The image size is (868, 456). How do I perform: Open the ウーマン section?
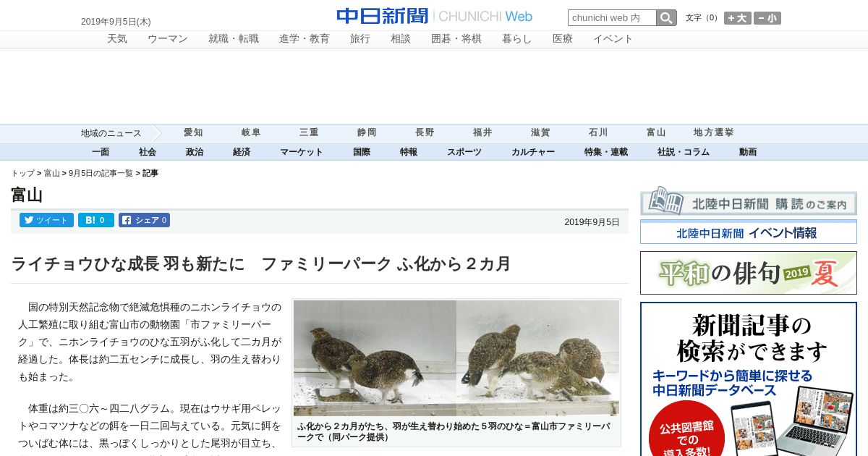[x=168, y=39]
